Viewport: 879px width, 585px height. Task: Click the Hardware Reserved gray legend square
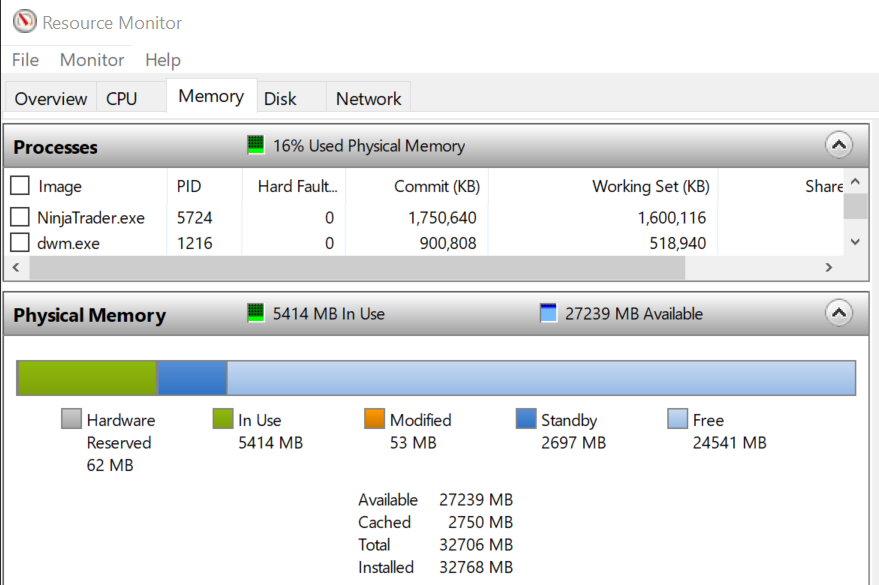(x=71, y=419)
